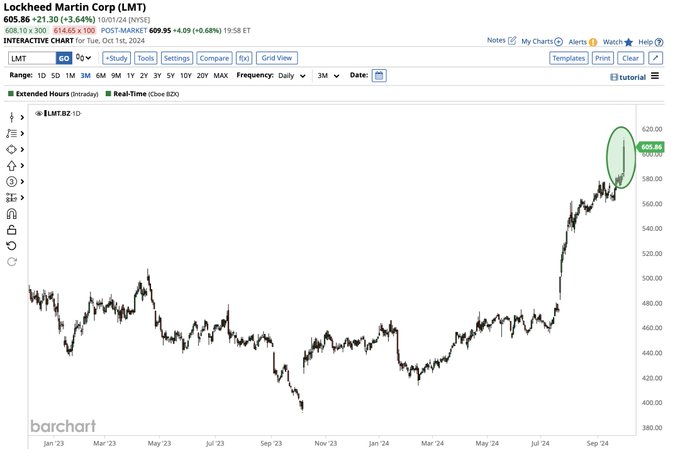
Task: Select the MAX range
Action: coord(221,75)
